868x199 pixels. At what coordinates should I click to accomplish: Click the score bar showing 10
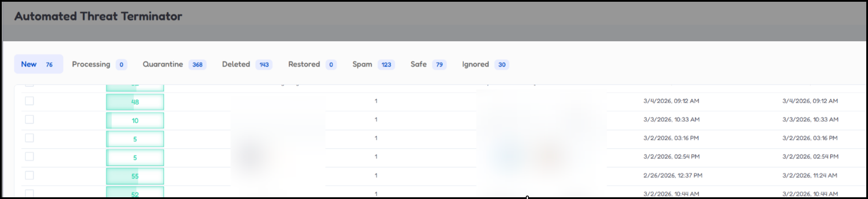tap(135, 120)
